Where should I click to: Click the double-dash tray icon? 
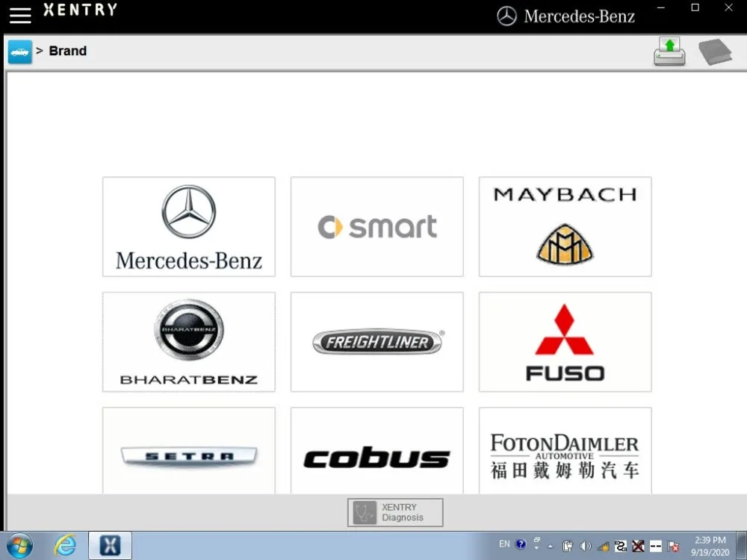pos(656,547)
